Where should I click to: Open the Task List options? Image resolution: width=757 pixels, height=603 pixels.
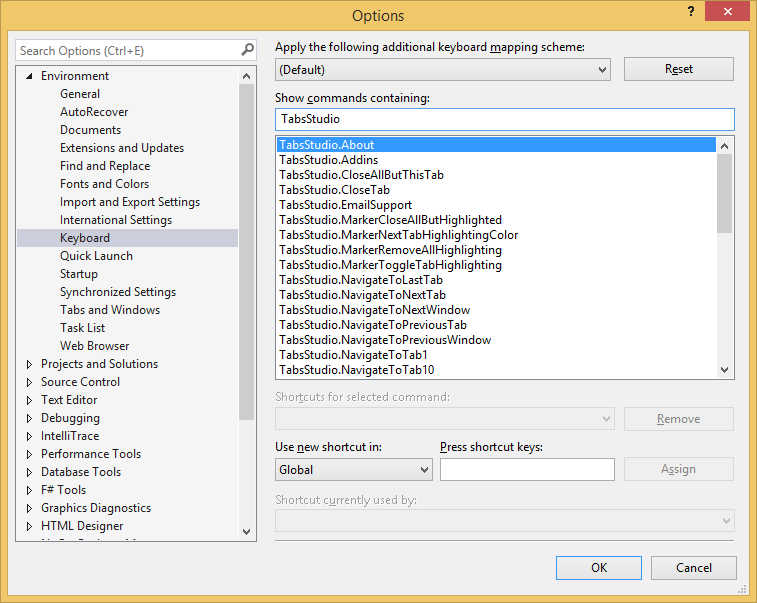point(83,328)
